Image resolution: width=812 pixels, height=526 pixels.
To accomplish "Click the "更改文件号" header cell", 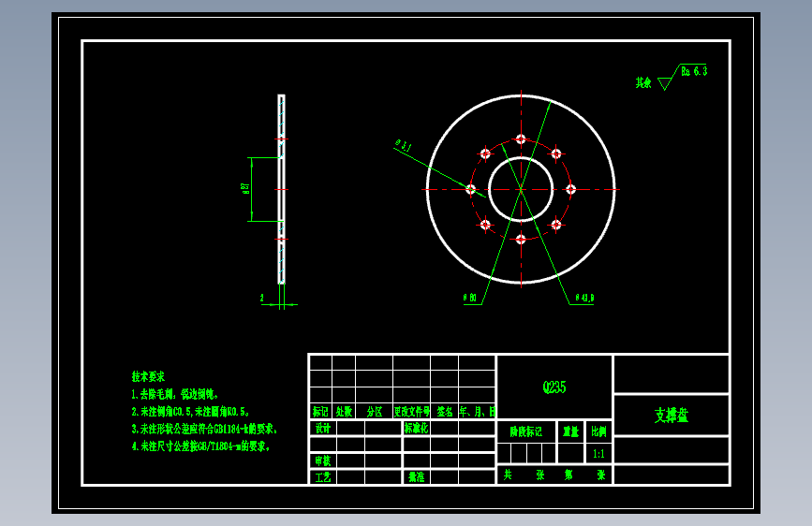I will tap(412, 412).
